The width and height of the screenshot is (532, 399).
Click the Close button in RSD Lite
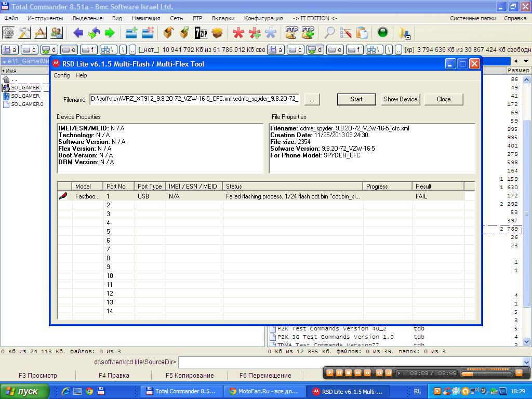pyautogui.click(x=444, y=99)
